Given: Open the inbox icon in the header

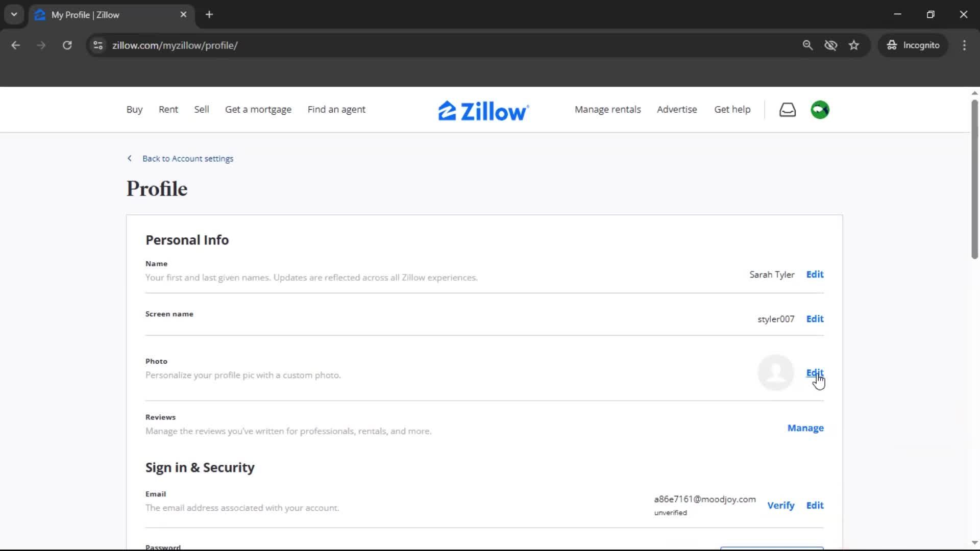Looking at the screenshot, I should click(x=787, y=110).
